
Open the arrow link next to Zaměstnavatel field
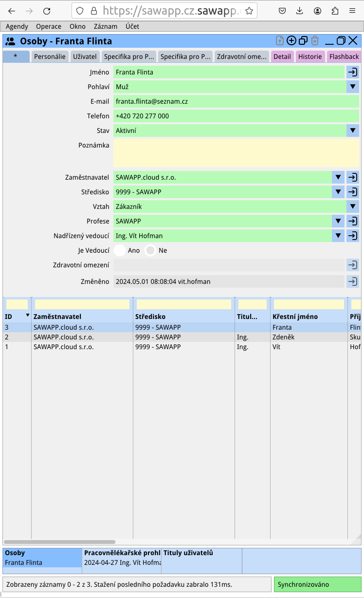(353, 177)
